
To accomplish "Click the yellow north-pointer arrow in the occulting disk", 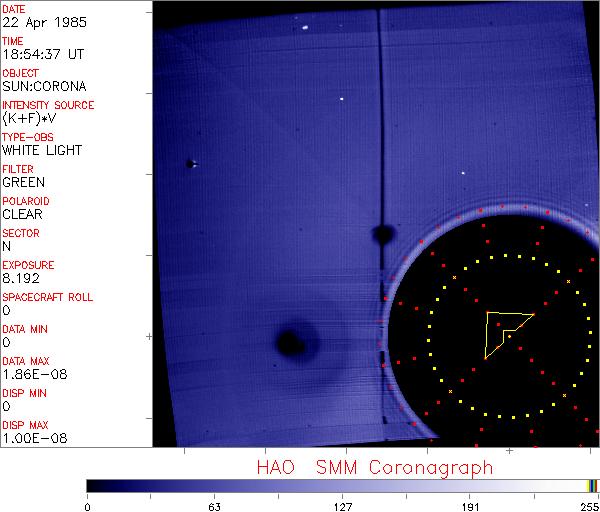I will pos(505,330).
